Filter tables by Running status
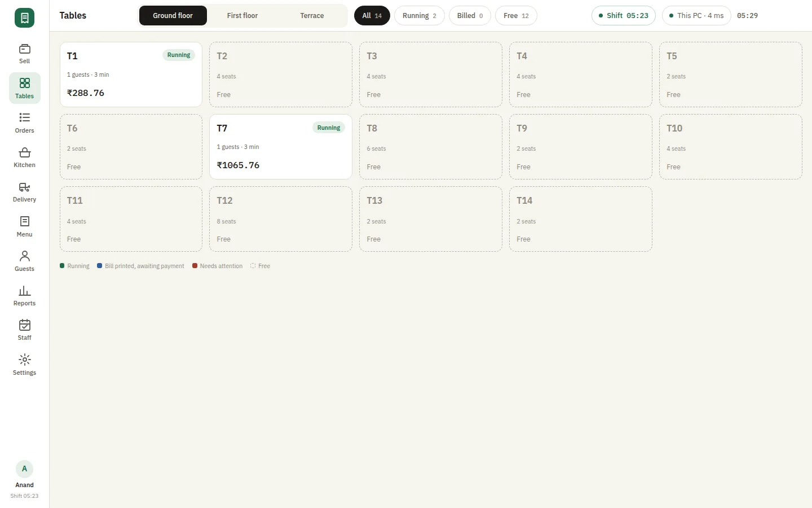812x508 pixels. coord(420,16)
